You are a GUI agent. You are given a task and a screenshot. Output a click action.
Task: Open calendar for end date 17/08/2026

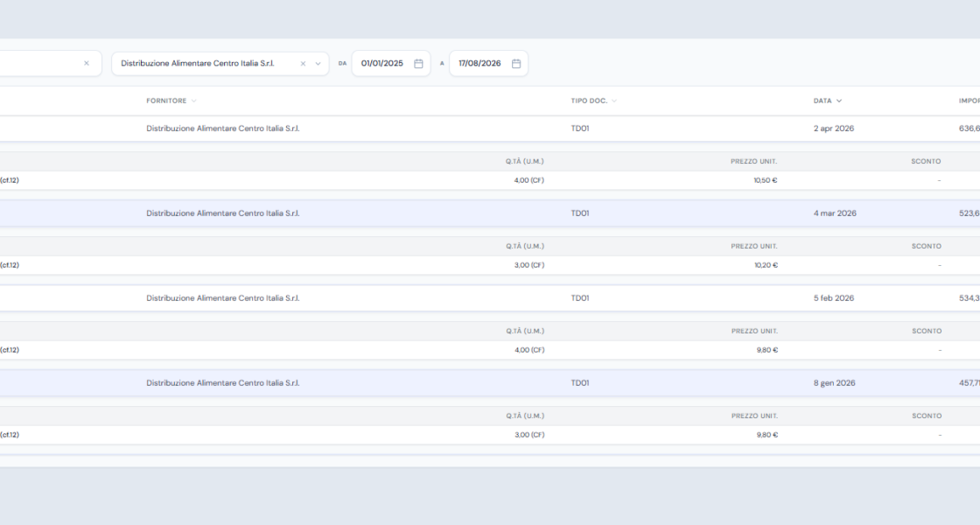click(516, 64)
